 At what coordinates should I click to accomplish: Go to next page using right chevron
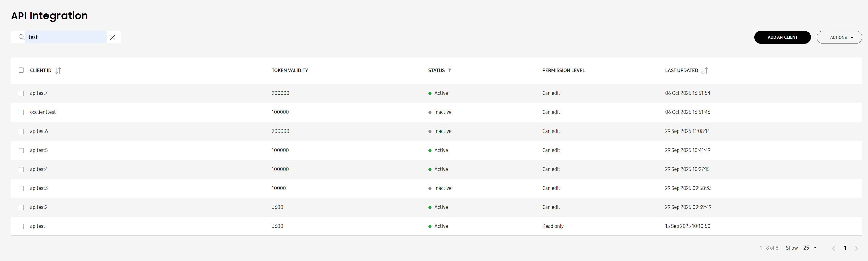coord(856,248)
